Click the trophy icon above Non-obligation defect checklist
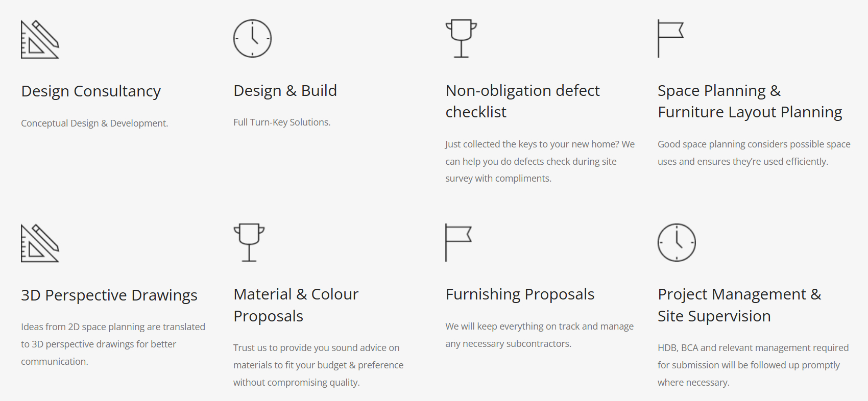Screen dimensions: 868x401 pyautogui.click(x=461, y=39)
